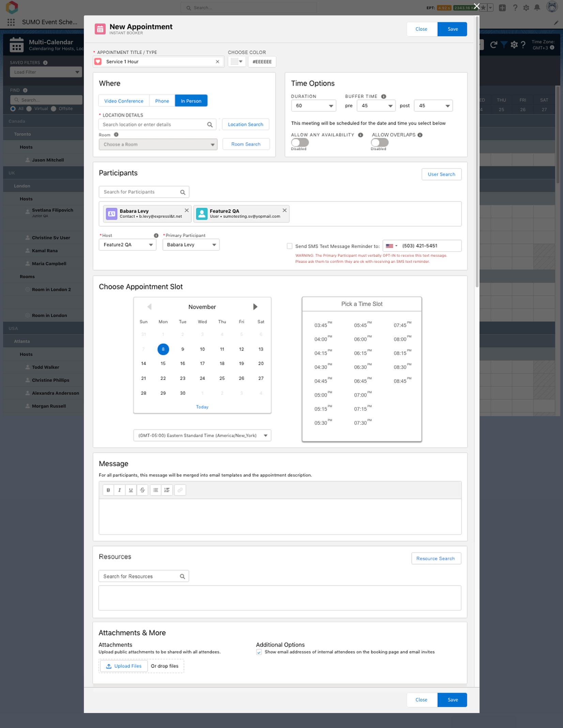This screenshot has width=563, height=728.
Task: Click the User Search button
Action: point(441,174)
